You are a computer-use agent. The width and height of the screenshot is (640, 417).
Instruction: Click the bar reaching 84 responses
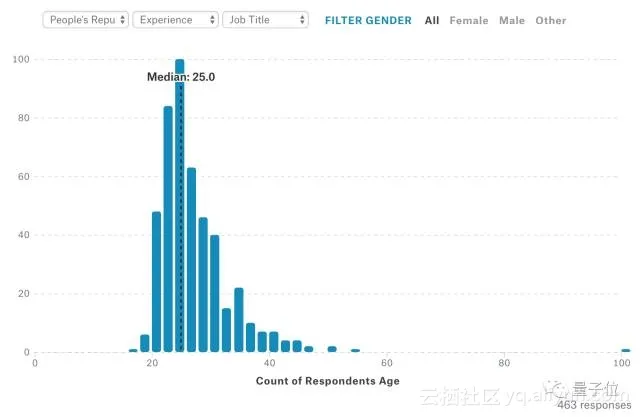coord(168,230)
